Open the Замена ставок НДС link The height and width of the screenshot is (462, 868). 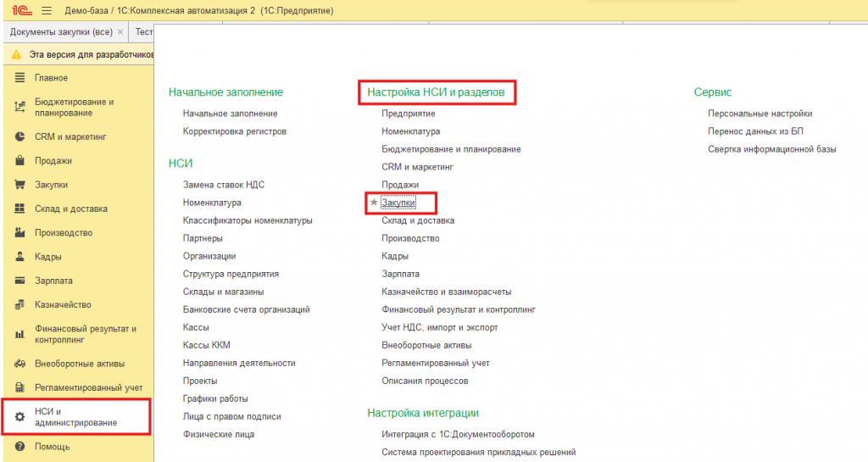point(224,185)
